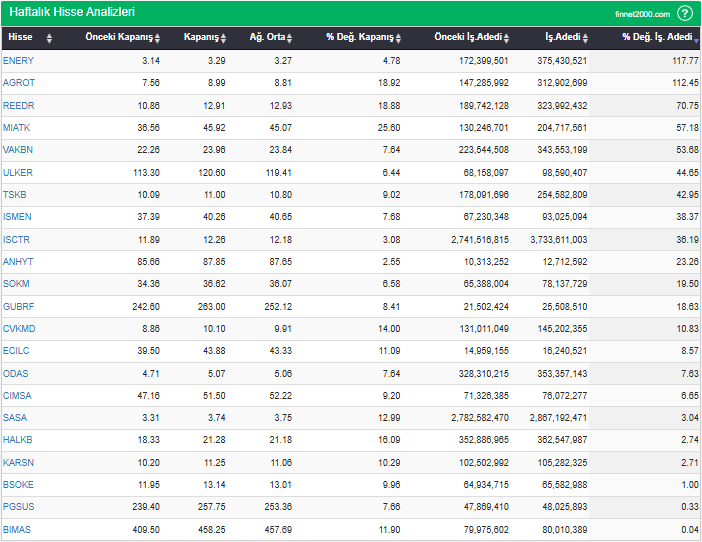
Task: Sort by İş.Adedi column arrows
Action: (x=585, y=38)
